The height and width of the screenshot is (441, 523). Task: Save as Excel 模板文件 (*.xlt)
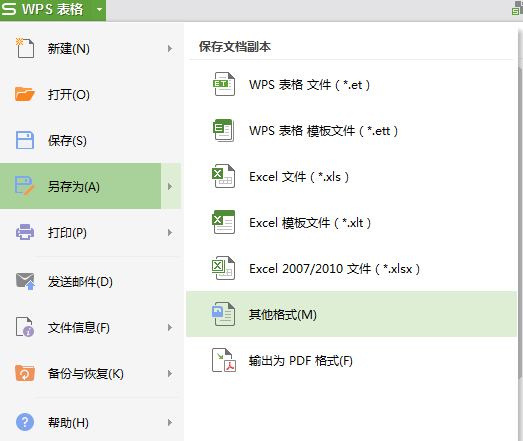click(x=351, y=223)
